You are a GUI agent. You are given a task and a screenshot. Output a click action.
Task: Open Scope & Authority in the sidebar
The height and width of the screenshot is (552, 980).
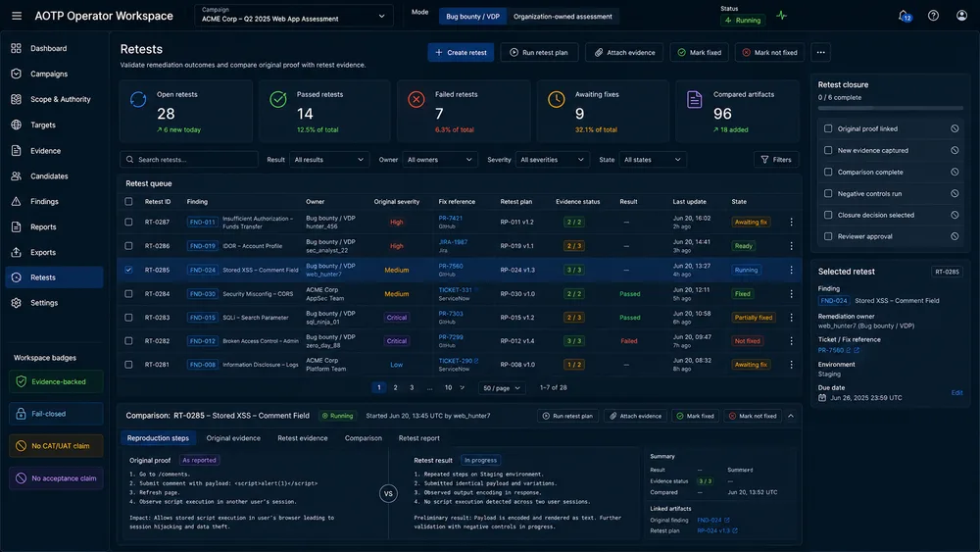(54, 99)
